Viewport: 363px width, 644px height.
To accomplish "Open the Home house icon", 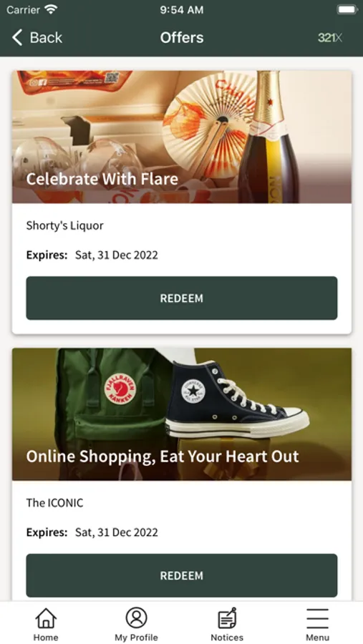I will [x=46, y=618].
